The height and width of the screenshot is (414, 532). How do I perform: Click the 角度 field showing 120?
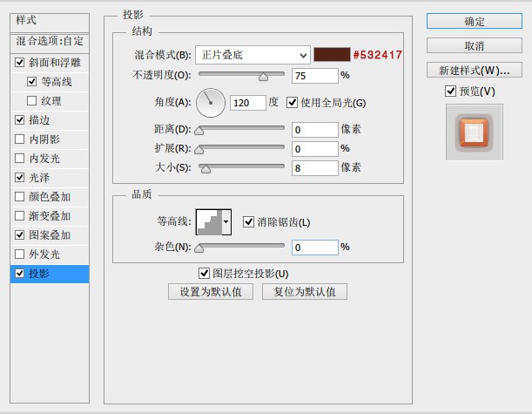point(248,103)
